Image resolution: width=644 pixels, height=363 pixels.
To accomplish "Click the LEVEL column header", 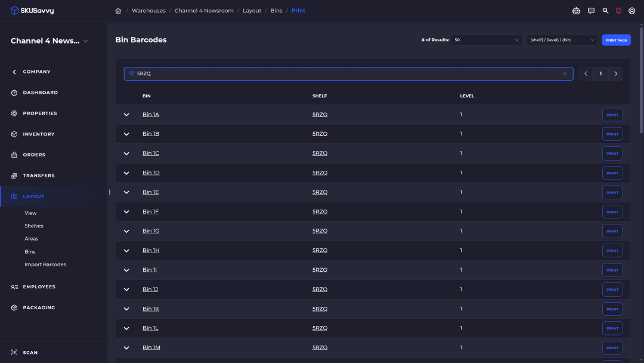I will click(467, 96).
